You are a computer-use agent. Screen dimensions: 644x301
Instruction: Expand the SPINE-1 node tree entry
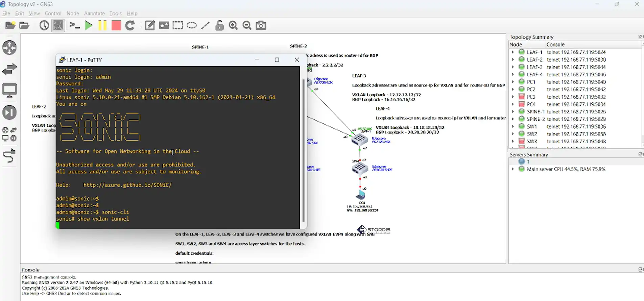[x=513, y=111]
